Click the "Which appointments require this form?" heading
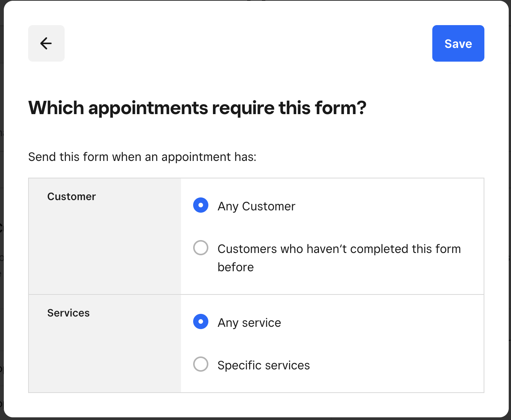 [197, 108]
